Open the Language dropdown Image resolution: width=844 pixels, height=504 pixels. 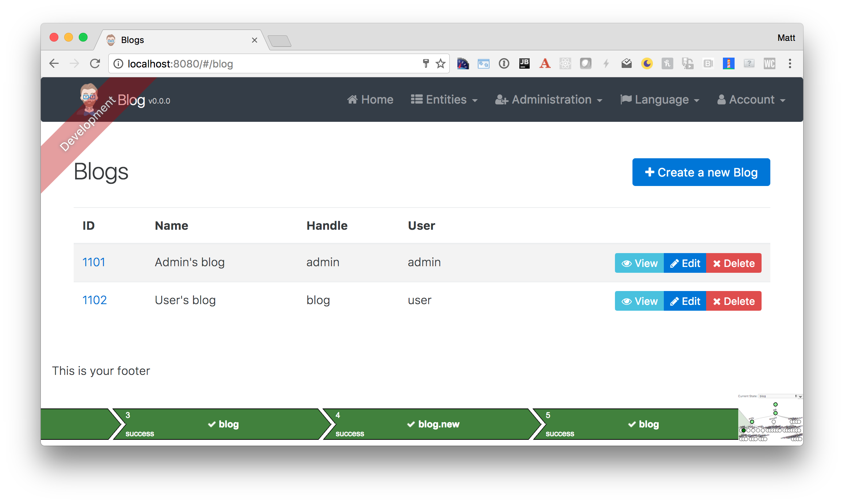[660, 100]
